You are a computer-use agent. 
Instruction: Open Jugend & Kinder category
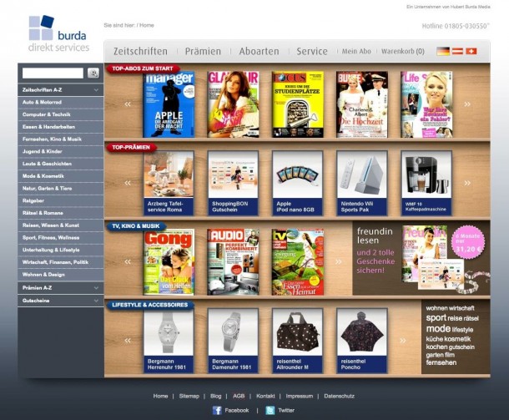61,152
